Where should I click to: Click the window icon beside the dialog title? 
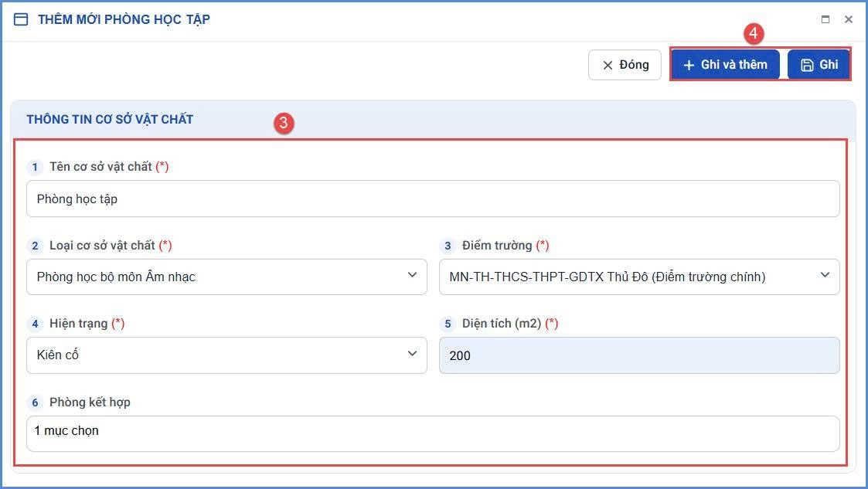(21, 19)
